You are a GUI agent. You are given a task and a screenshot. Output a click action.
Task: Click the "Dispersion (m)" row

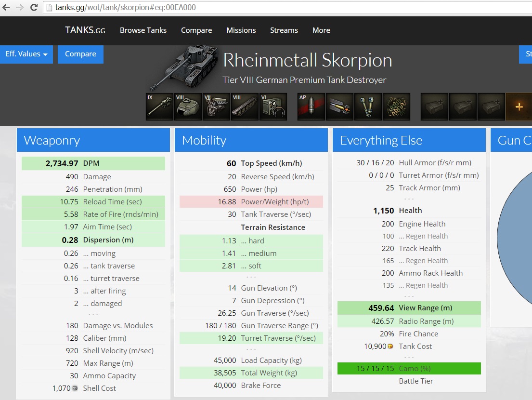coord(93,240)
